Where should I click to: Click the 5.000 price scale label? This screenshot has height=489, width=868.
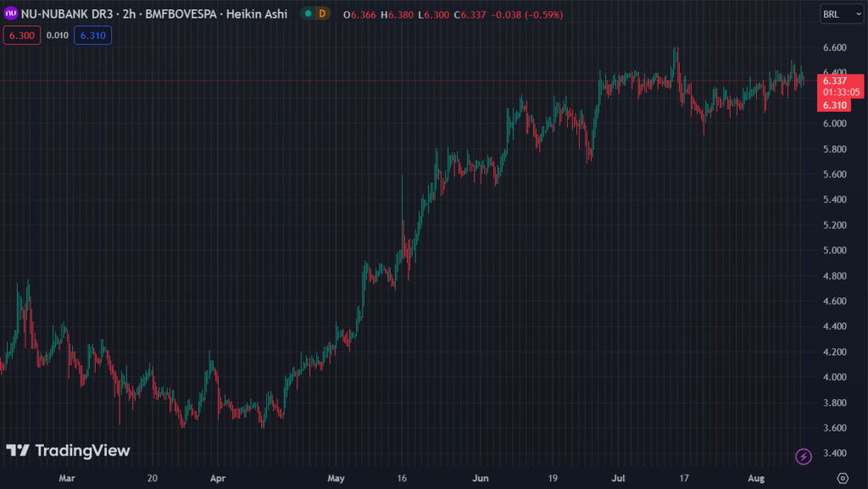pos(835,250)
